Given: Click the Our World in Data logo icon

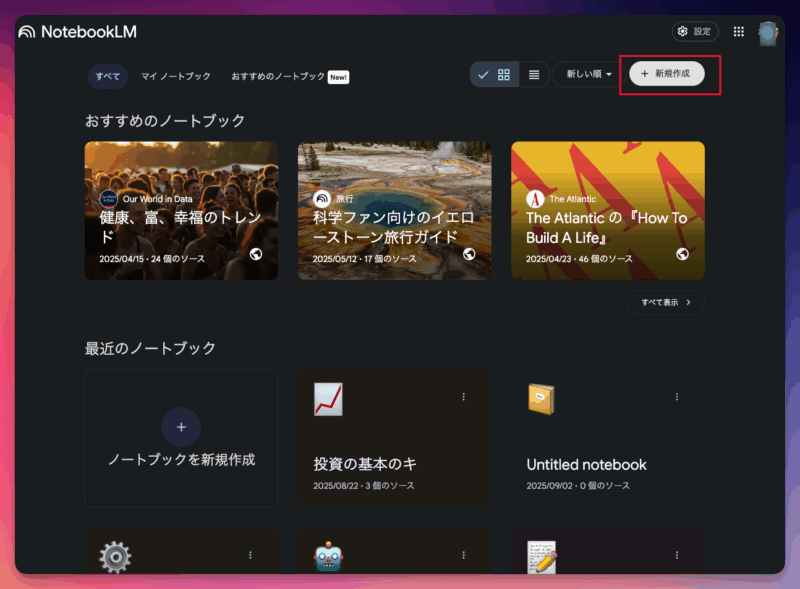Looking at the screenshot, I should [108, 199].
